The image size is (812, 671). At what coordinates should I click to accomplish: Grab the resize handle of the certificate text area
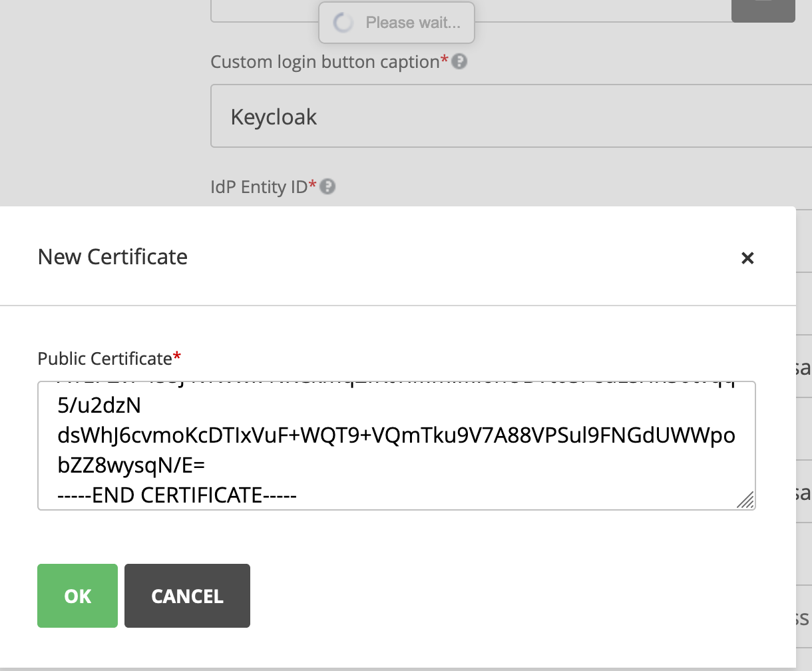(746, 500)
